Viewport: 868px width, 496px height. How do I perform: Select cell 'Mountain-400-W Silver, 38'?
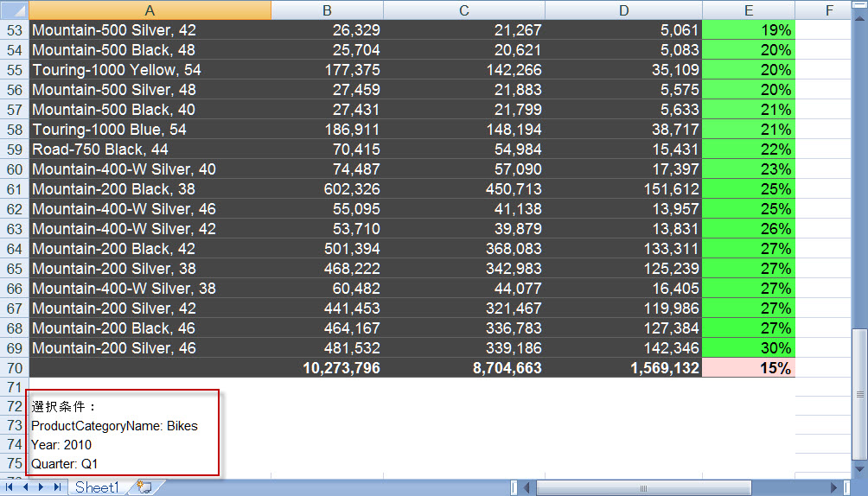coord(150,289)
